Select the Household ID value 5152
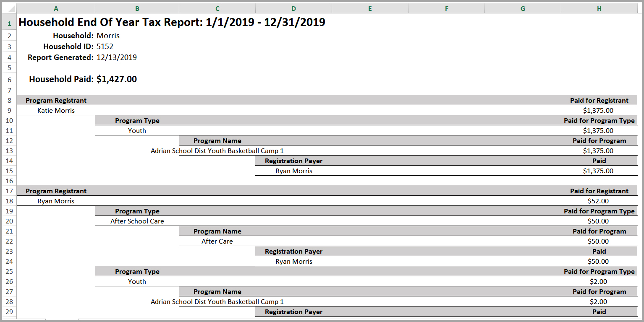Image resolution: width=644 pixels, height=322 pixels. tap(105, 47)
